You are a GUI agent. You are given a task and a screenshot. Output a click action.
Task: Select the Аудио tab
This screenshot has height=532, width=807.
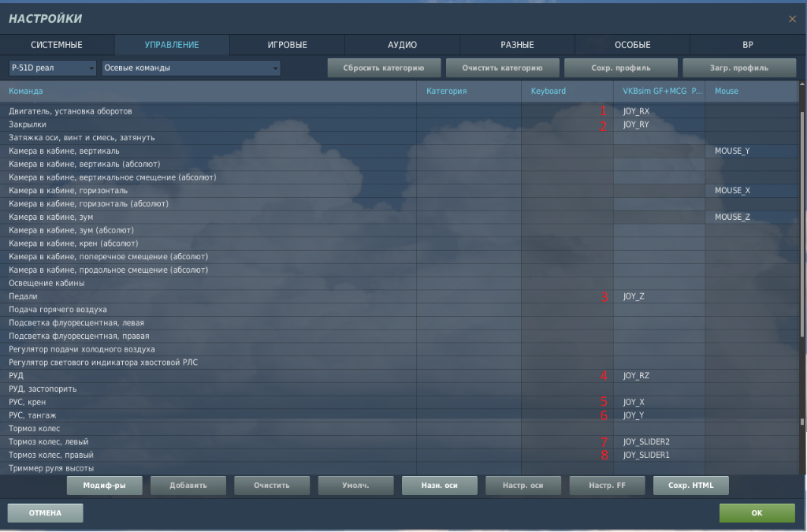[x=402, y=45]
